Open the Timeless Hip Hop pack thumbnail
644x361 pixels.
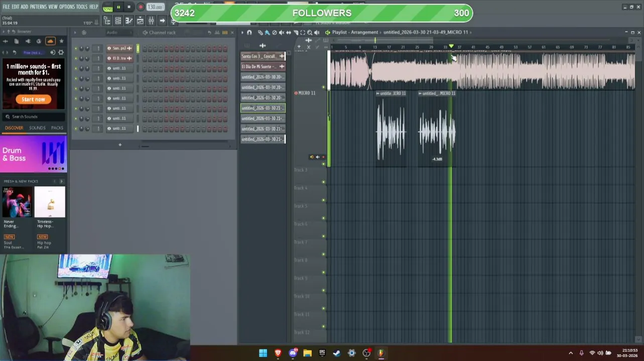50,202
